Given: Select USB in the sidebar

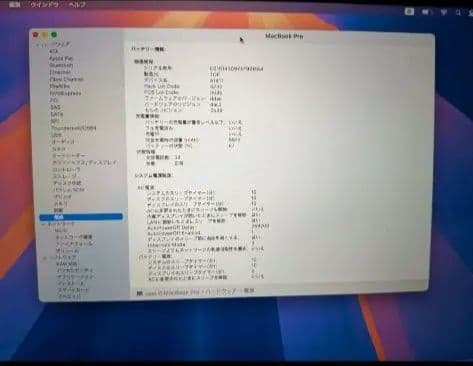Looking at the screenshot, I should (56, 135).
